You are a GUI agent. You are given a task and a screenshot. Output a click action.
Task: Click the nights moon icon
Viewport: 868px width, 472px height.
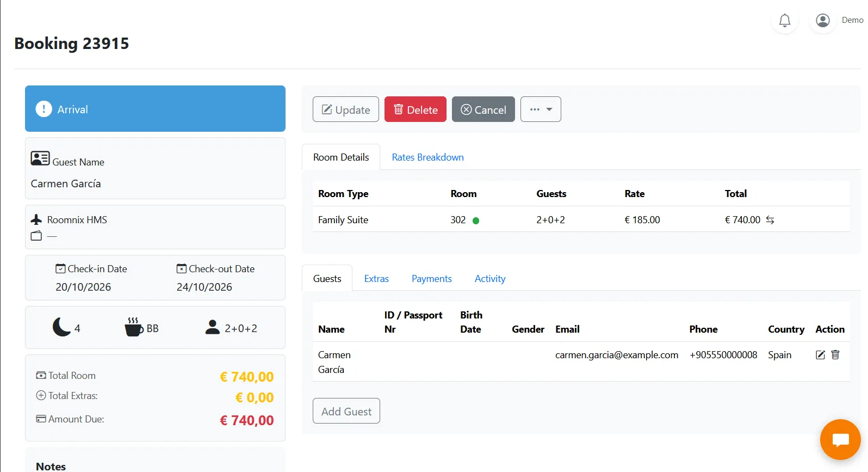tap(61, 327)
